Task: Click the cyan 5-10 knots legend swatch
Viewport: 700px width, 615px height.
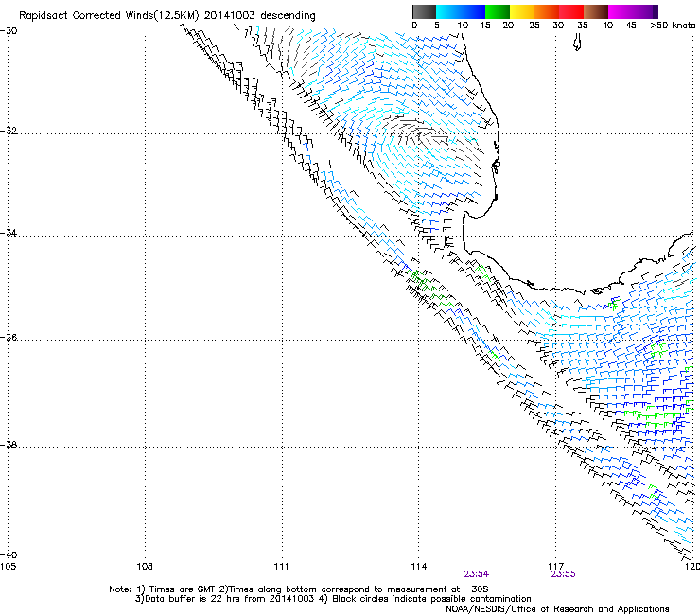Action: pyautogui.click(x=448, y=11)
